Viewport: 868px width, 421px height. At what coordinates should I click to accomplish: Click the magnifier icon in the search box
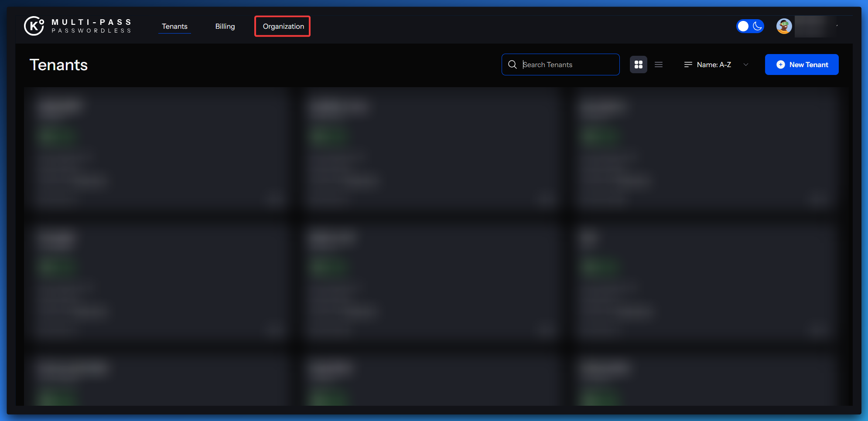513,65
